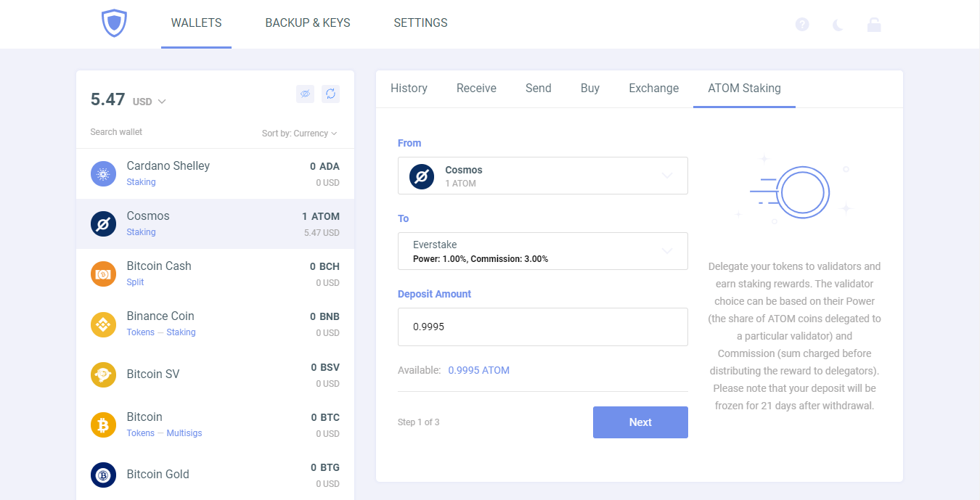
Task: Click Split link under Bitcoin Cash
Action: 135,282
